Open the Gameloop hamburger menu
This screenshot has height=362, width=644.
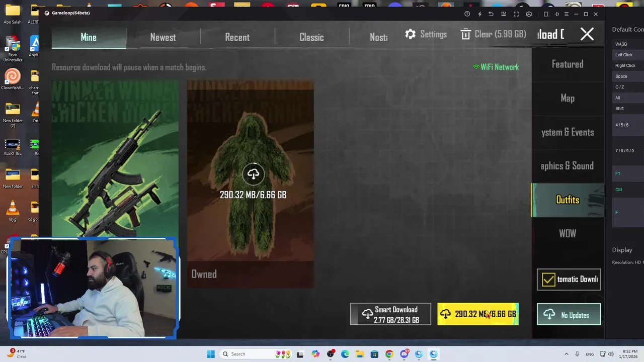[567, 14]
